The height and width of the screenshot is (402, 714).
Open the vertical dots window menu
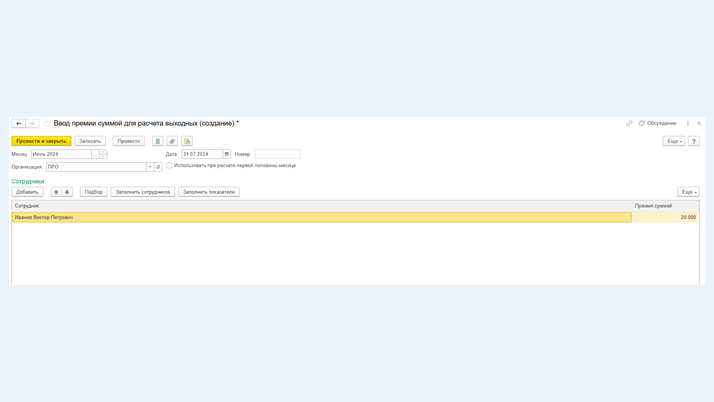click(x=688, y=123)
